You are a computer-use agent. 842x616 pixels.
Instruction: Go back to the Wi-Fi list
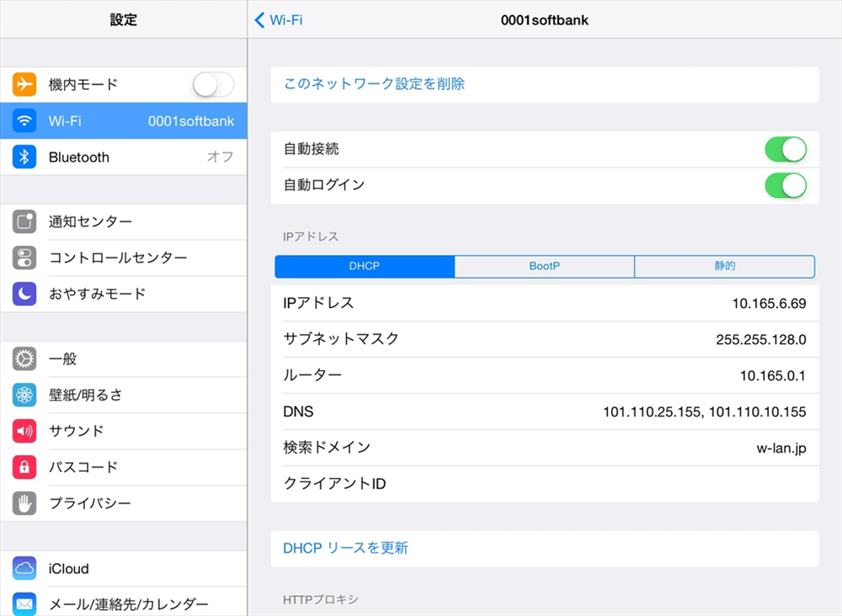point(279,20)
